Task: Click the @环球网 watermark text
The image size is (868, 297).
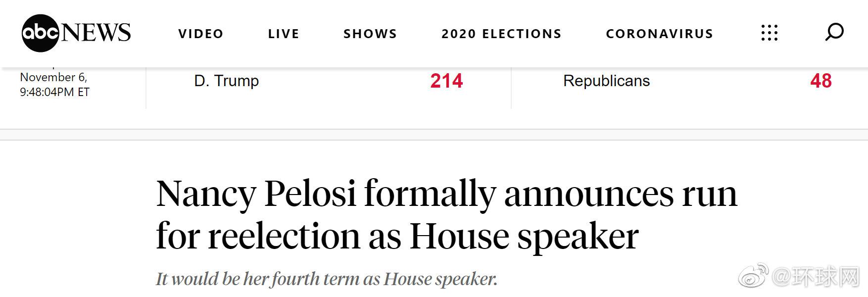Action: pos(816,278)
